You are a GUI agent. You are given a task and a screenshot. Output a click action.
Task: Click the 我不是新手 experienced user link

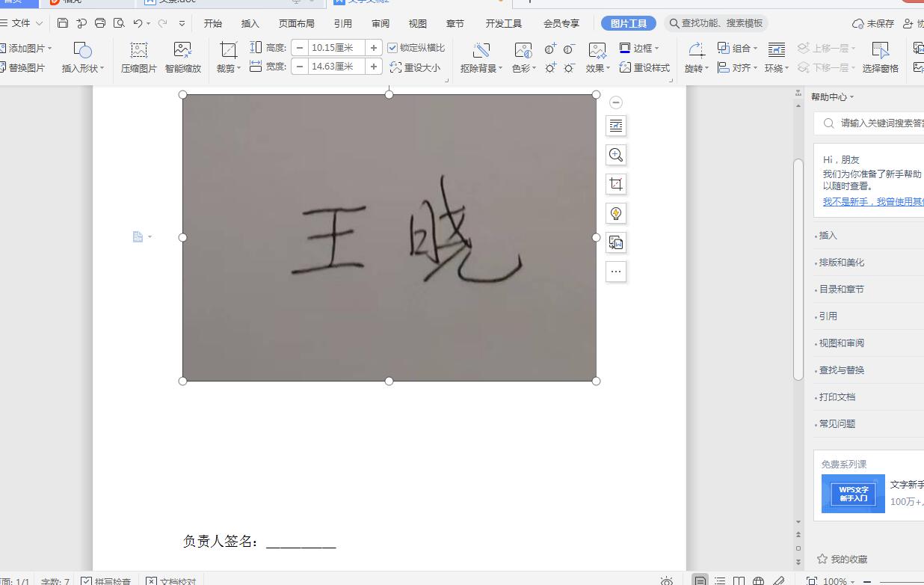coord(867,201)
